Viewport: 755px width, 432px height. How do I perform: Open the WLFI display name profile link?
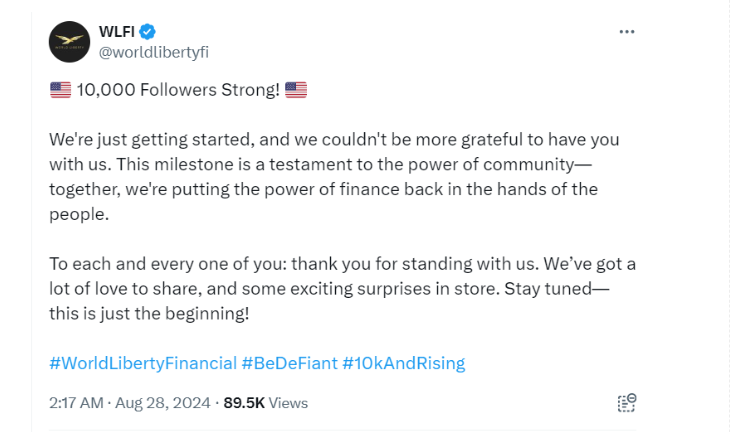click(117, 32)
